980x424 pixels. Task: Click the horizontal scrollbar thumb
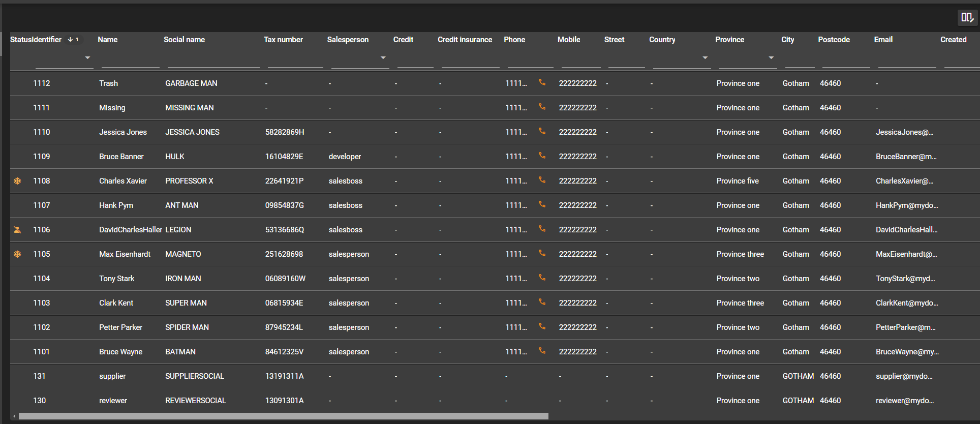[x=284, y=416]
